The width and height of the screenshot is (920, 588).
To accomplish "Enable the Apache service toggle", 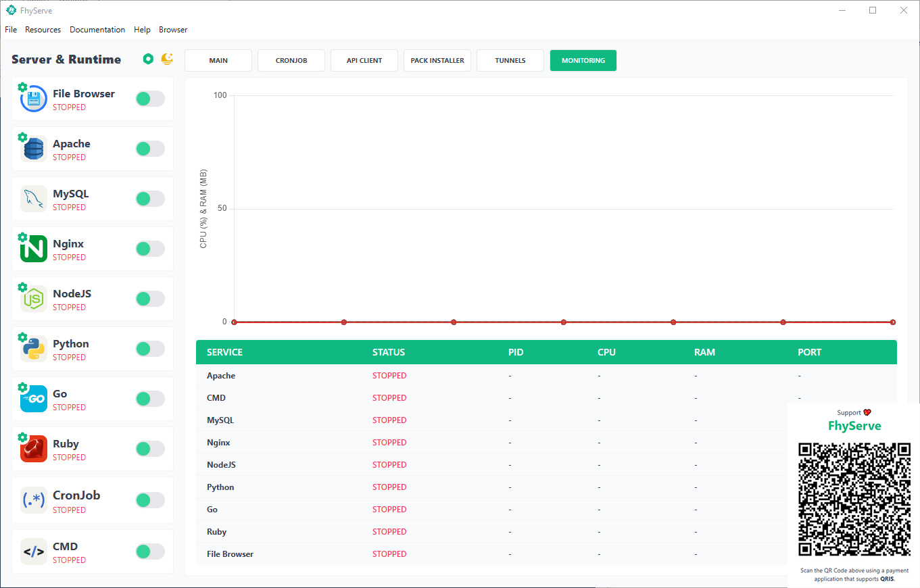I will coord(150,149).
